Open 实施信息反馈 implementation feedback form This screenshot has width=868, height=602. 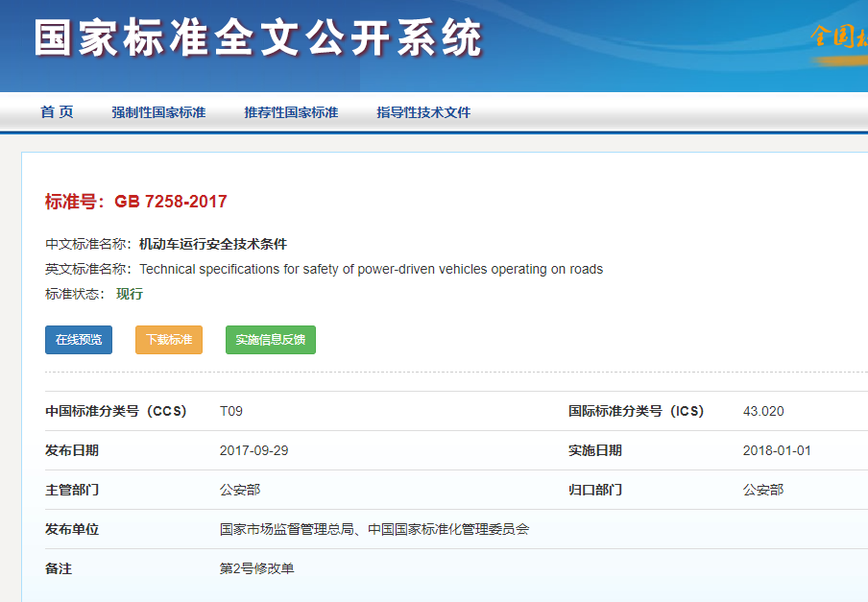270,339
